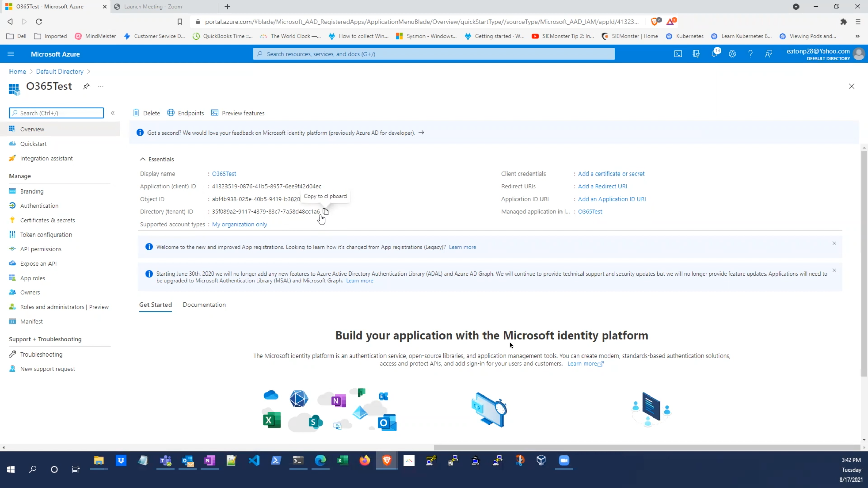Open the Help question mark icon

(750, 54)
